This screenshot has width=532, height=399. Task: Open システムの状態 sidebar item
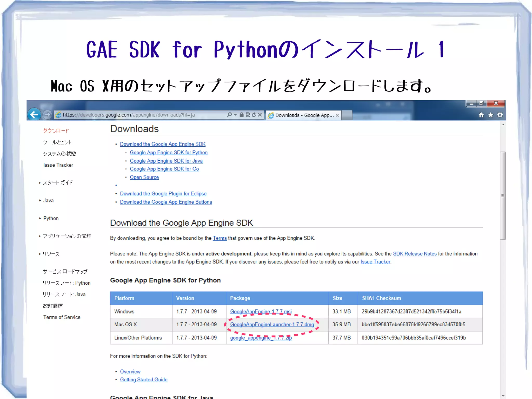tap(59, 154)
